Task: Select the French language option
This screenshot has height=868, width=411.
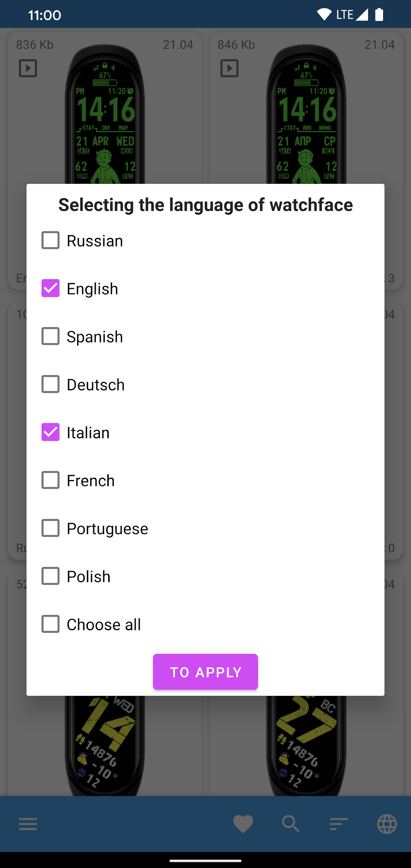Action: (x=51, y=480)
